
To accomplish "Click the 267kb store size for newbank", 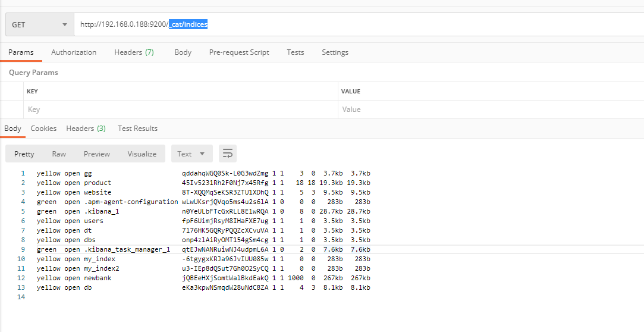I will tap(332, 278).
